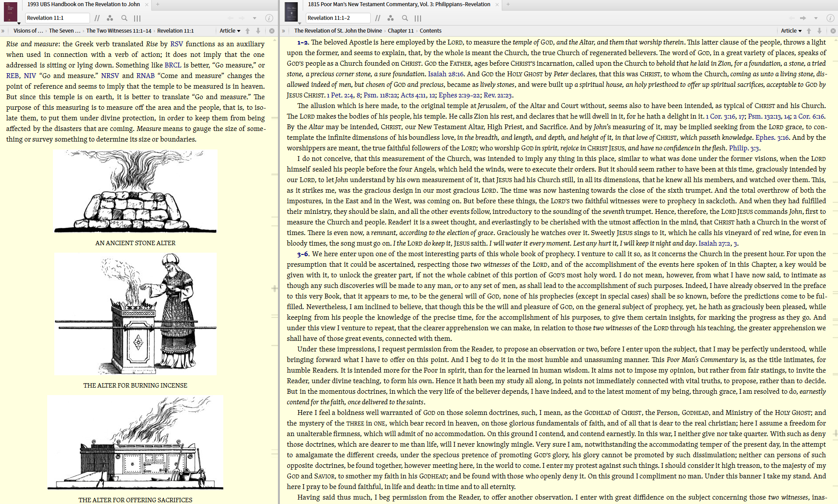Open the REB link

12,76
